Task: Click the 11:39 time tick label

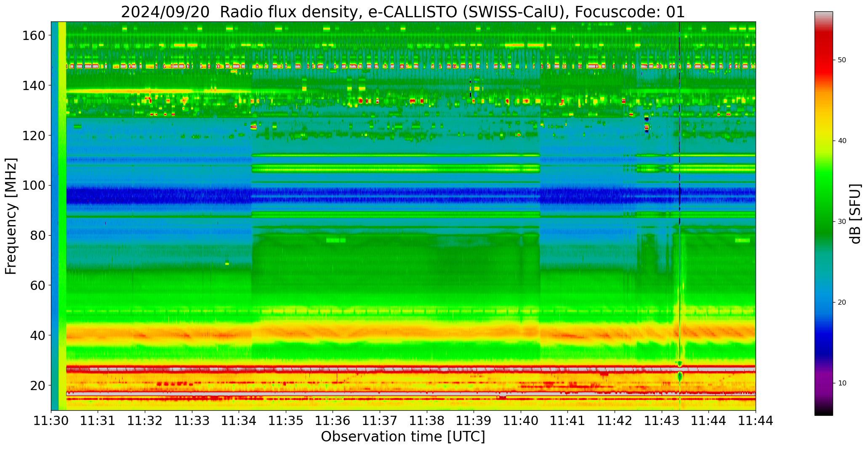Action: [474, 420]
